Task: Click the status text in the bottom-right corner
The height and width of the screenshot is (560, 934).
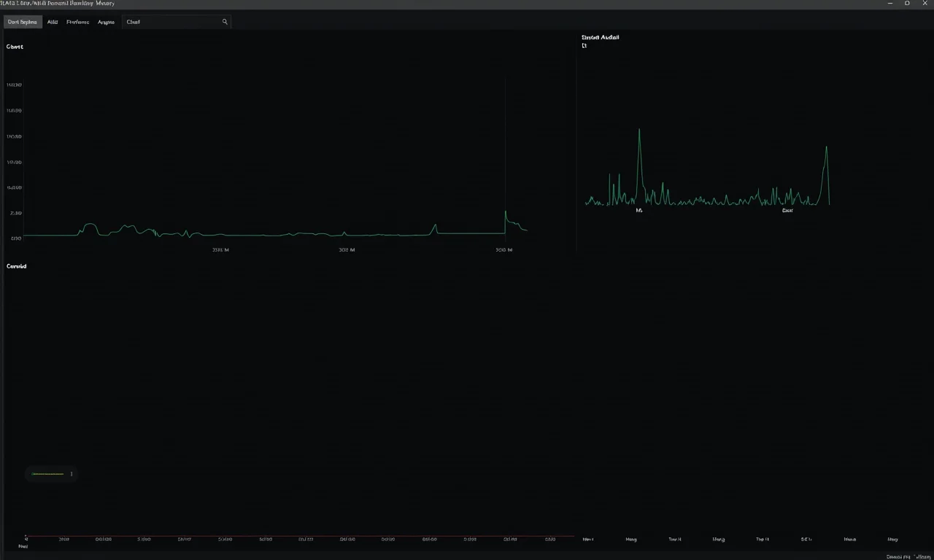Action: click(x=907, y=556)
